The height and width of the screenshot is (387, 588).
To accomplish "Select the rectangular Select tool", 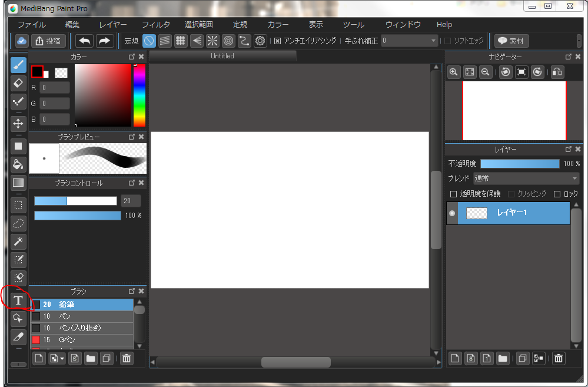I will (x=18, y=205).
